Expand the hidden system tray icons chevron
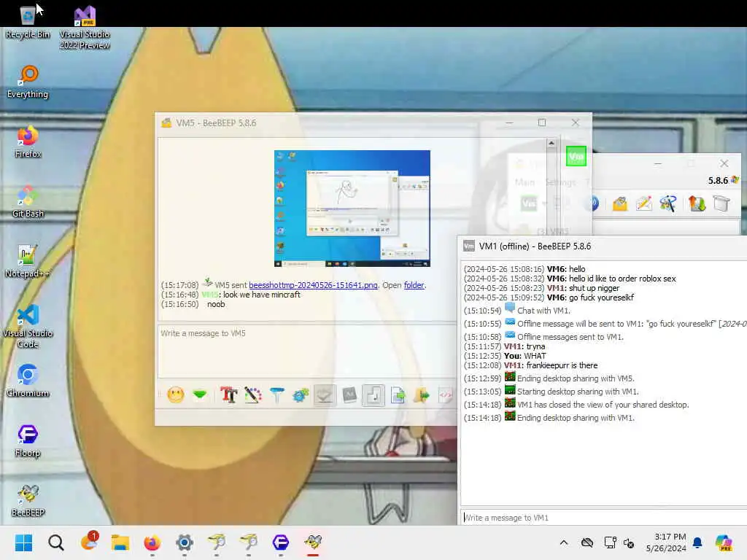Viewport: 747px width, 560px height. 564,542
